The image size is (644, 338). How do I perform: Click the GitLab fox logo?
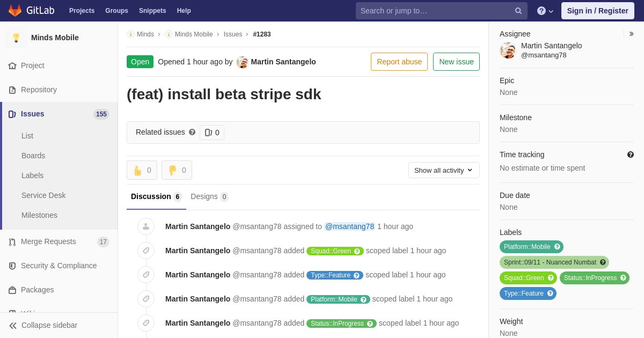click(15, 11)
